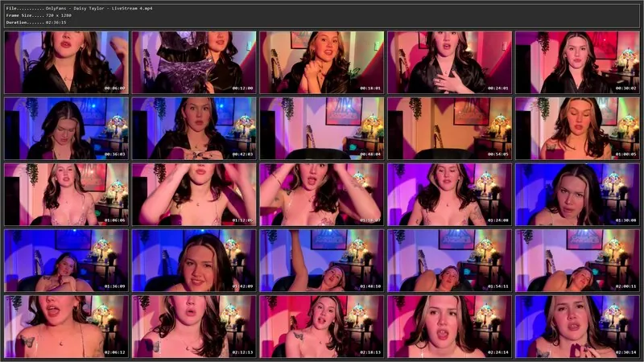Image resolution: width=644 pixels, height=362 pixels.
Task: Select the 'Frame Size 720 x 1280' text
Action: coord(39,15)
